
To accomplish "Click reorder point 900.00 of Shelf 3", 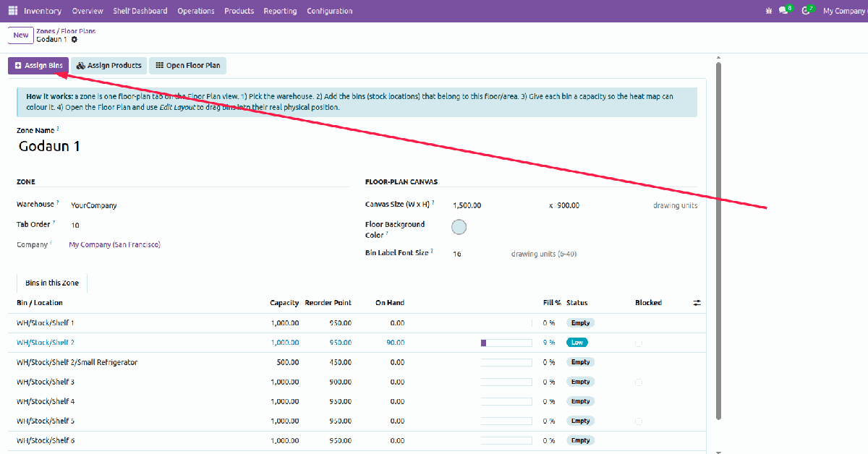I will click(x=340, y=382).
